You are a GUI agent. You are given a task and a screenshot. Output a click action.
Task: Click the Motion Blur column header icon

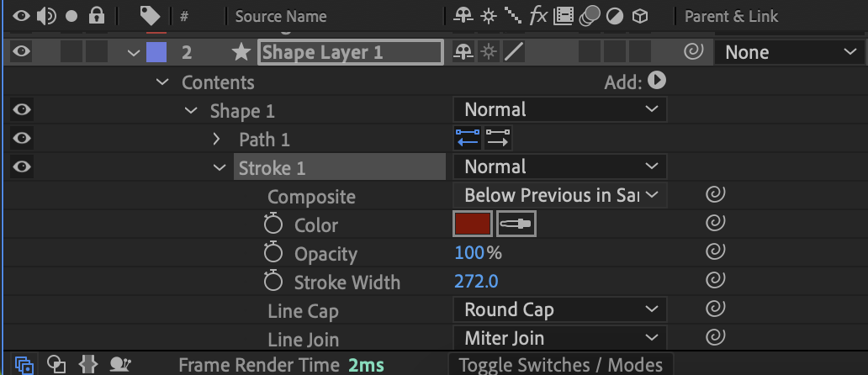pos(590,16)
